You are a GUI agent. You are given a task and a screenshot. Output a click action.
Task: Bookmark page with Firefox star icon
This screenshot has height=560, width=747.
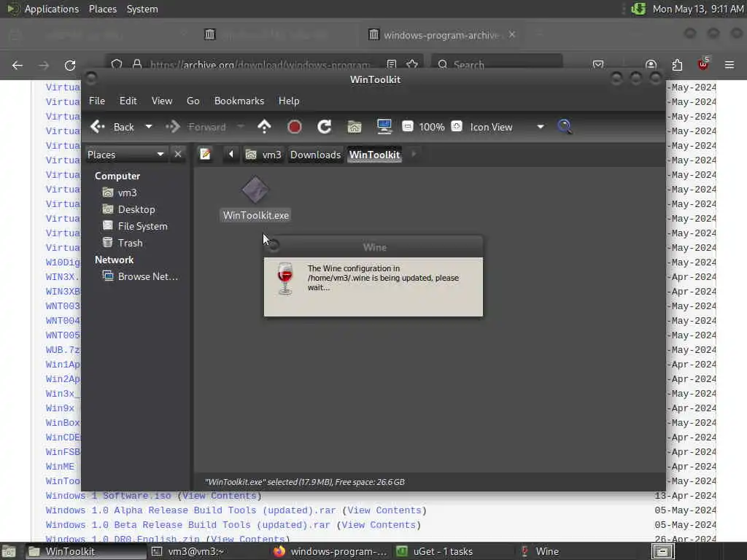[x=412, y=64]
